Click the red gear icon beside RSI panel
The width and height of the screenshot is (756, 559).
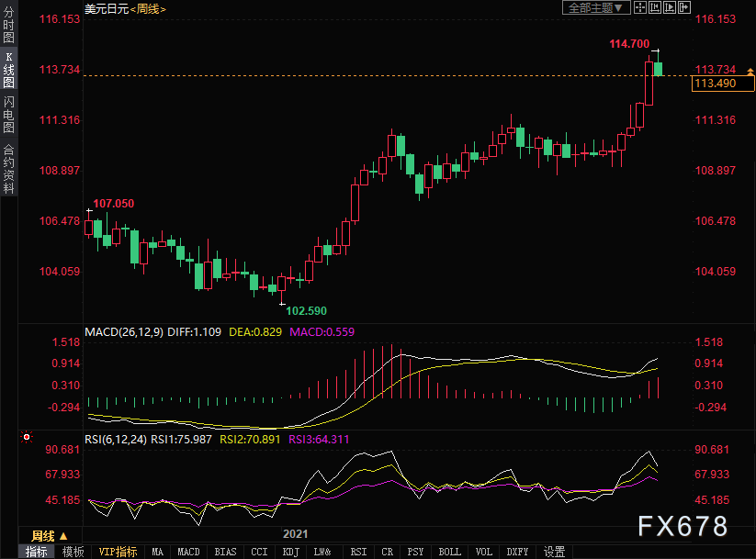click(27, 437)
